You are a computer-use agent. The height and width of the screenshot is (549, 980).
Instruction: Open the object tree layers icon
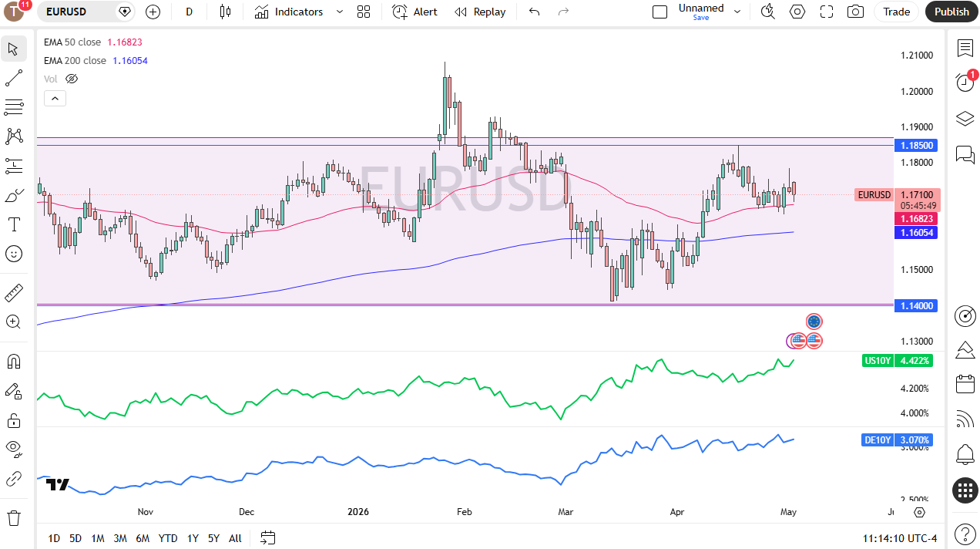tap(965, 119)
